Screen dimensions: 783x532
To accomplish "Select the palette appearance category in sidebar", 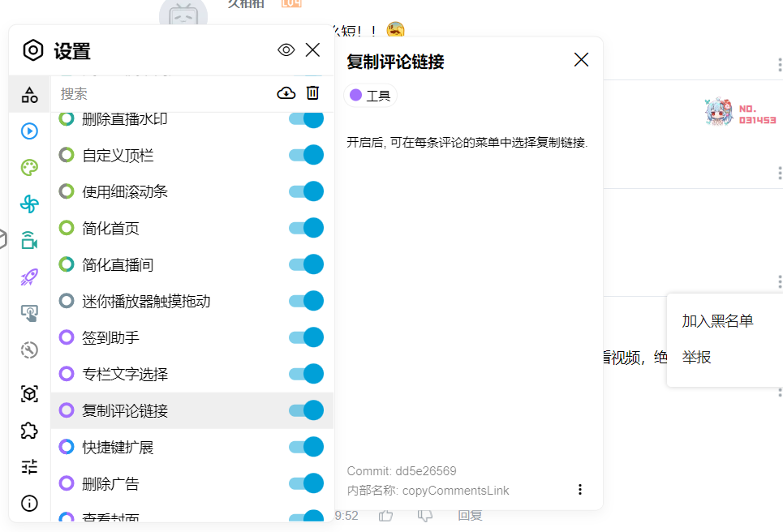I will coord(28,166).
